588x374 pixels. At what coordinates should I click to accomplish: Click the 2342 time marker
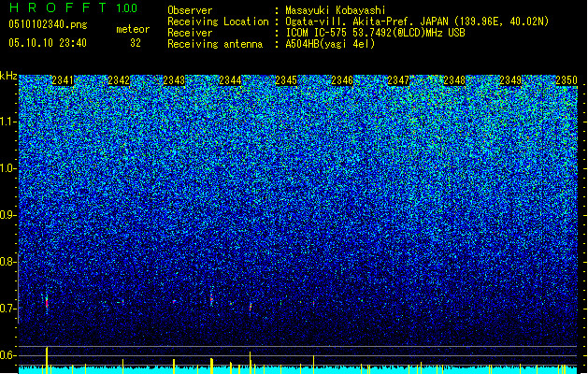tap(119, 80)
